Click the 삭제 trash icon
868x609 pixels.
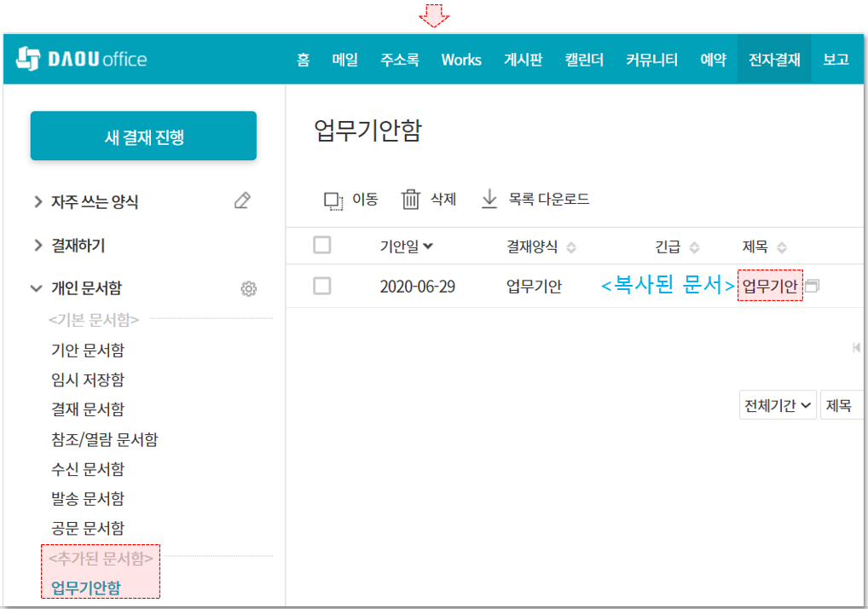pyautogui.click(x=411, y=200)
